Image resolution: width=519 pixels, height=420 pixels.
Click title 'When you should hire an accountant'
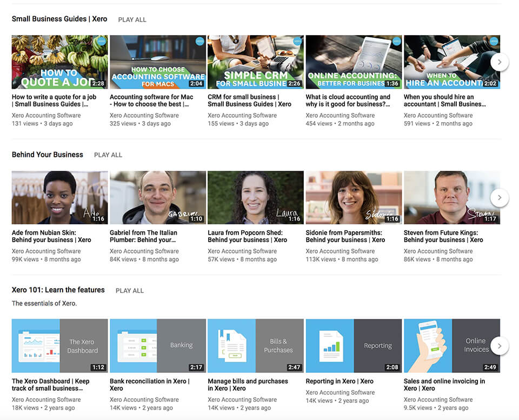(445, 101)
